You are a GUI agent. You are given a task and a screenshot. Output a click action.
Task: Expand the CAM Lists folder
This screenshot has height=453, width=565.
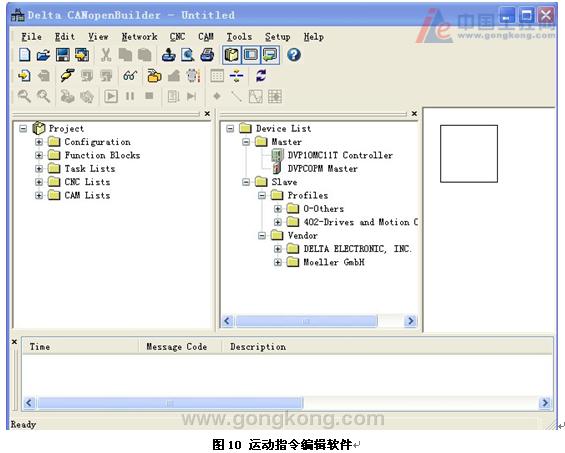[39, 195]
